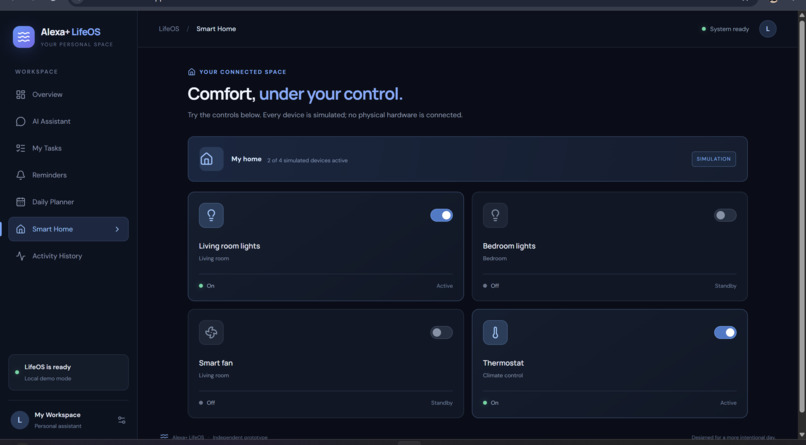Click the WORKSPACE section label
This screenshot has height=445, width=806.
click(x=36, y=72)
